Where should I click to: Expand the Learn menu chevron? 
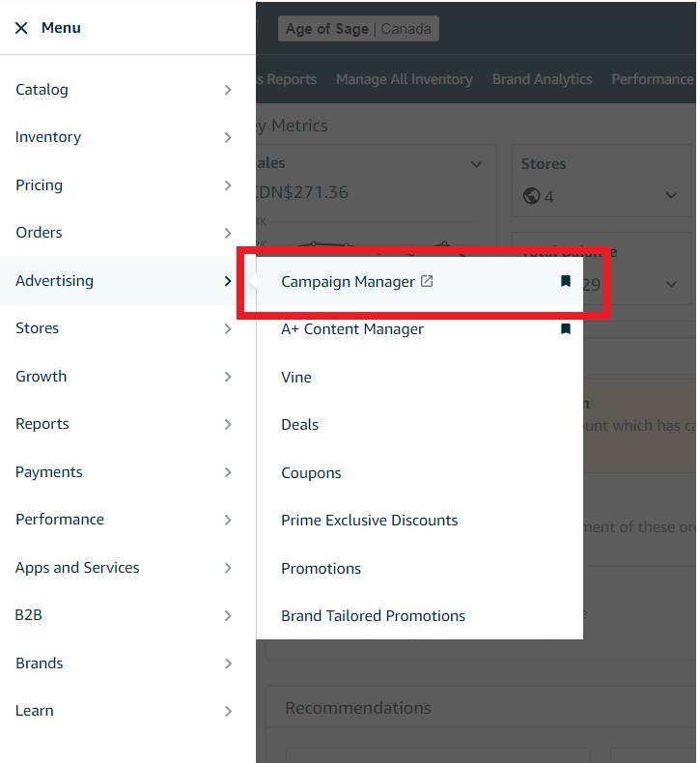click(x=228, y=711)
